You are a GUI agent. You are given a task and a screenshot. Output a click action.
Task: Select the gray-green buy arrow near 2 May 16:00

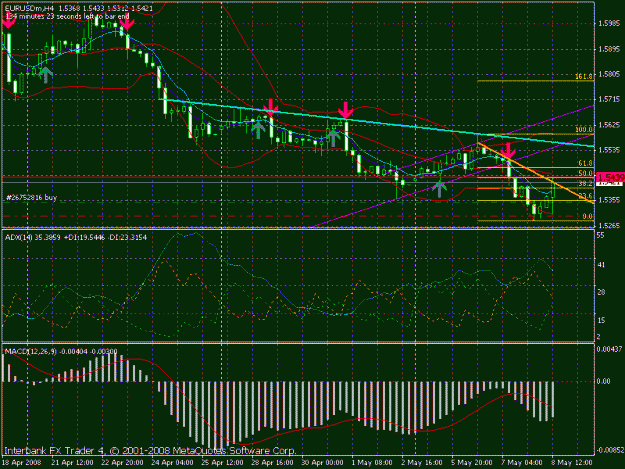pyautogui.click(x=439, y=189)
